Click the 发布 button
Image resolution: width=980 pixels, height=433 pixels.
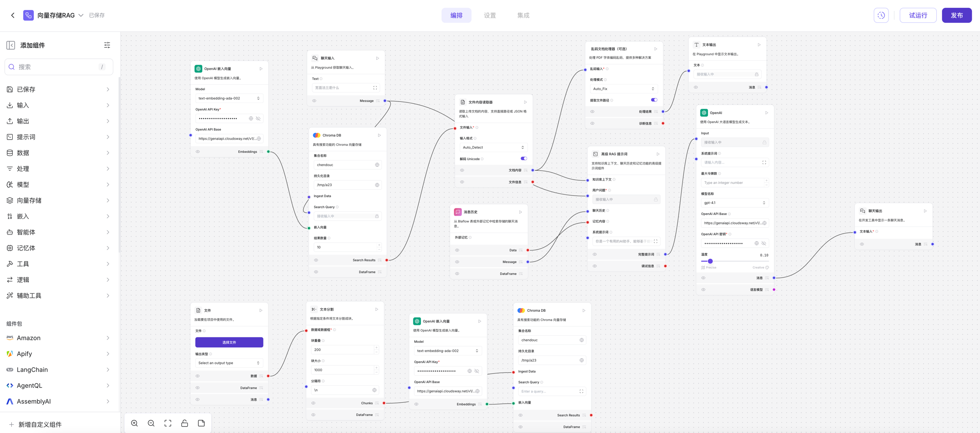pos(956,15)
